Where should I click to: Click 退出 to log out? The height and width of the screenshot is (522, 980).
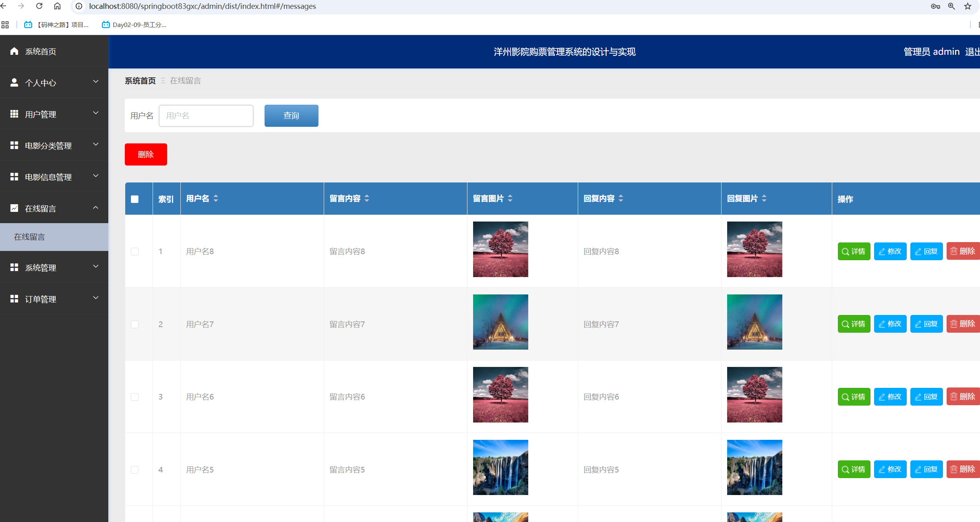(972, 52)
